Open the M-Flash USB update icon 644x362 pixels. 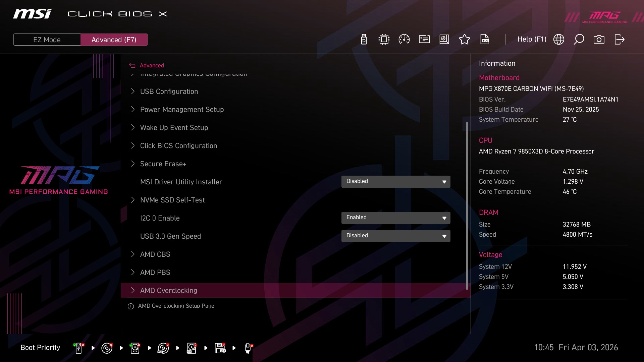pyautogui.click(x=364, y=40)
